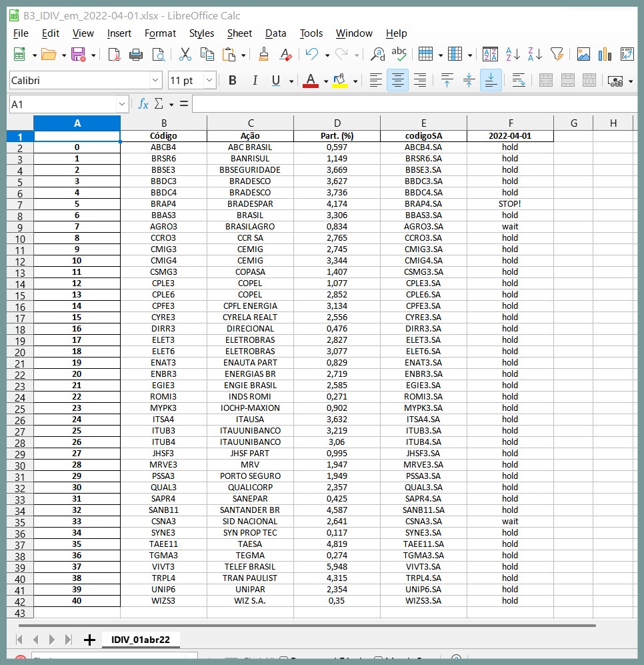Open the Edit menu

click(x=51, y=33)
